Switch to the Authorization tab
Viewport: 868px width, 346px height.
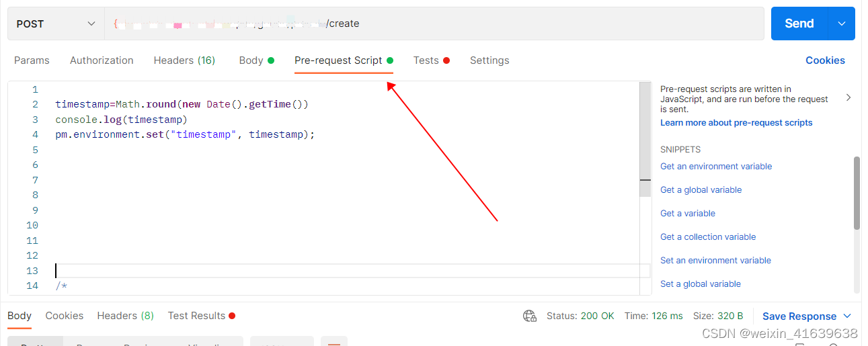(x=102, y=60)
